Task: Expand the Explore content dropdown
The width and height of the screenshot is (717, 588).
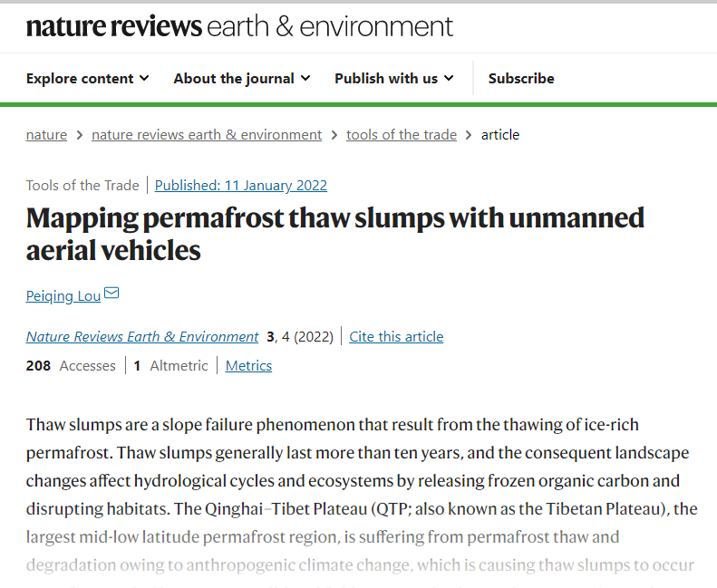Action: coord(87,79)
